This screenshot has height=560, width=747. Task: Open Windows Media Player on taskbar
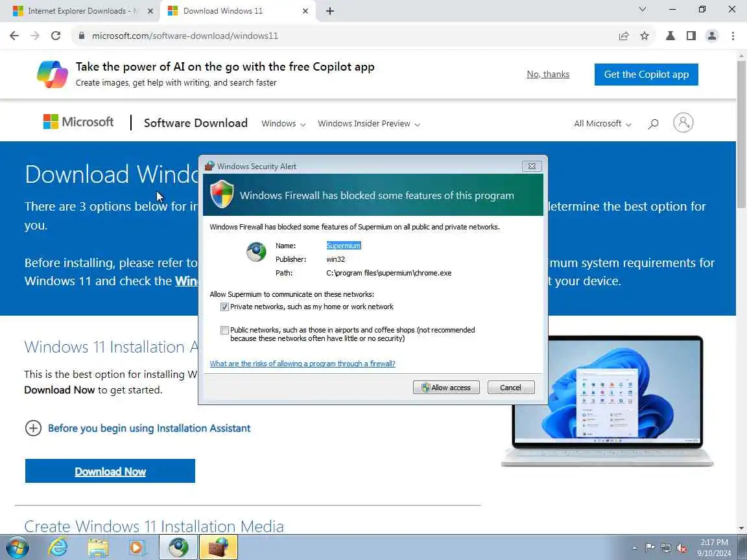tap(137, 548)
